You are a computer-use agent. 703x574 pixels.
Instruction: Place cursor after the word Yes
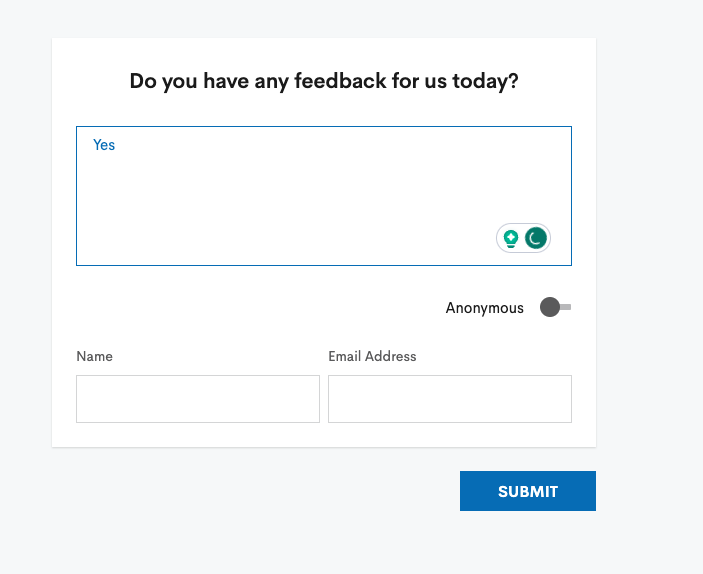click(116, 145)
